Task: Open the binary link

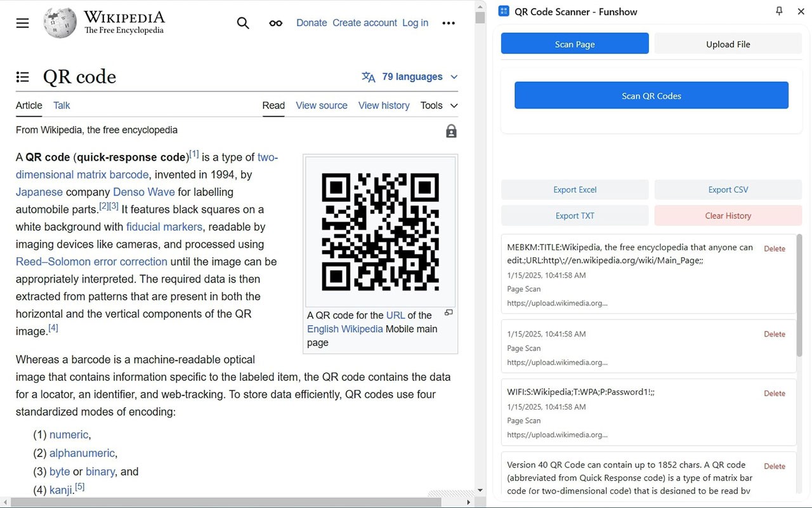Action: 100,471
